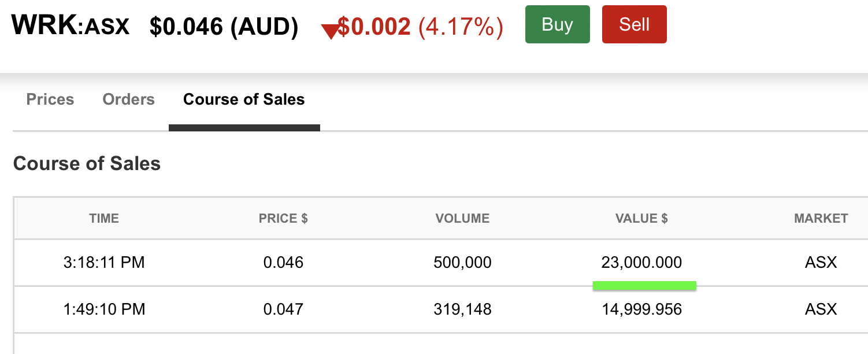
Task: Click the VOLUME column header
Action: (x=462, y=219)
